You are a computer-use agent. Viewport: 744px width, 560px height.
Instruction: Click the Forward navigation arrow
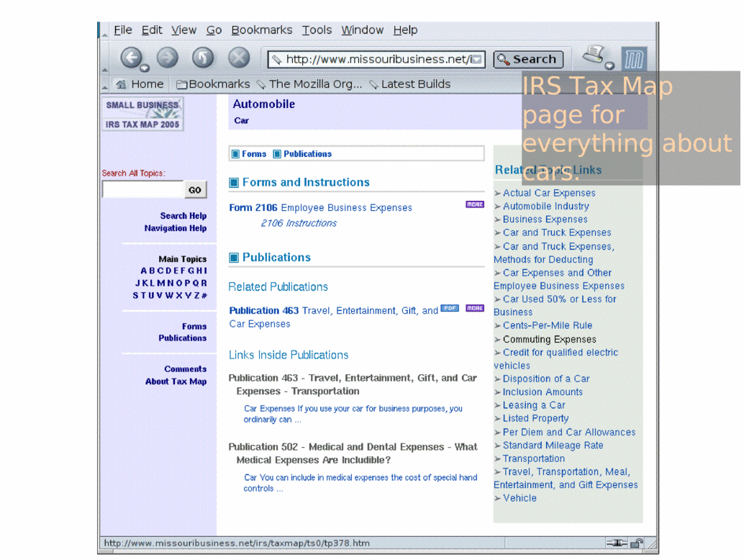167,58
